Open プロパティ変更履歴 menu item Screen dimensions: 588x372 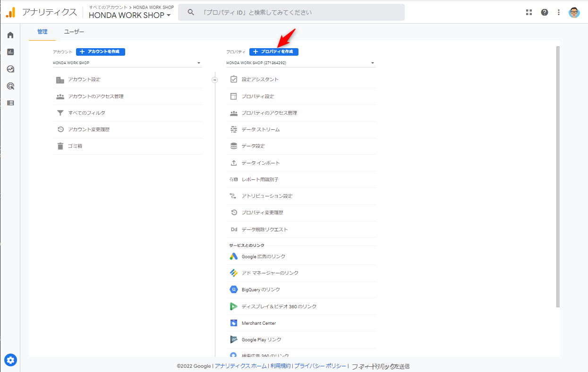click(x=301, y=212)
